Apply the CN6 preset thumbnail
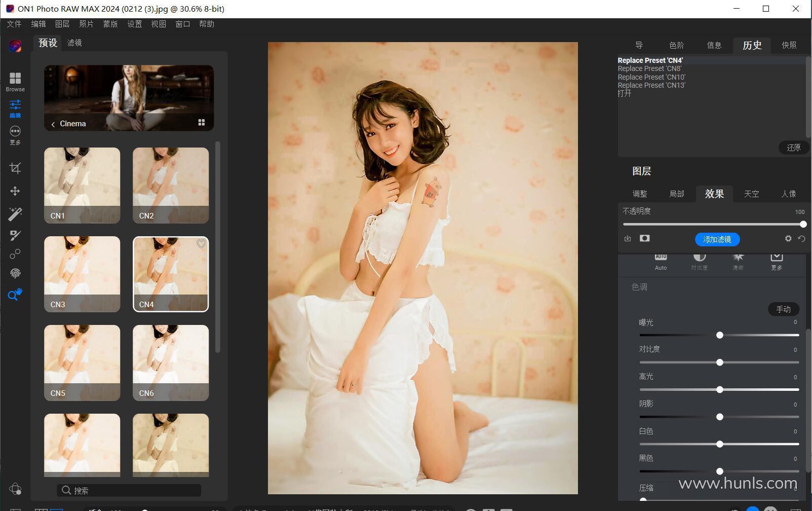The width and height of the screenshot is (812, 511). pyautogui.click(x=171, y=363)
